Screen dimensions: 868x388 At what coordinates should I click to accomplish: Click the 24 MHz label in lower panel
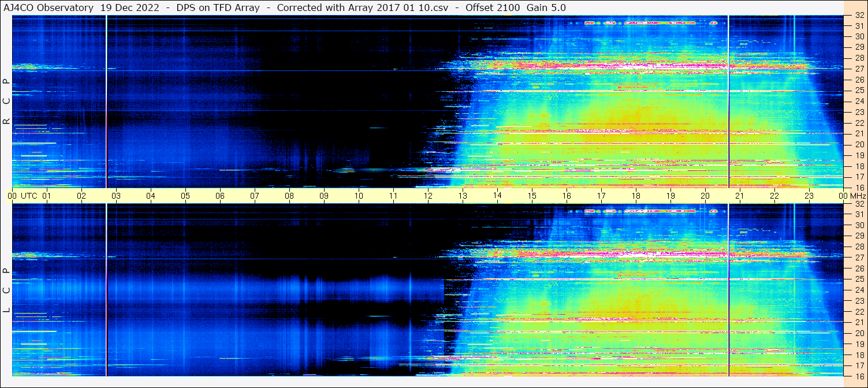pyautogui.click(x=859, y=290)
